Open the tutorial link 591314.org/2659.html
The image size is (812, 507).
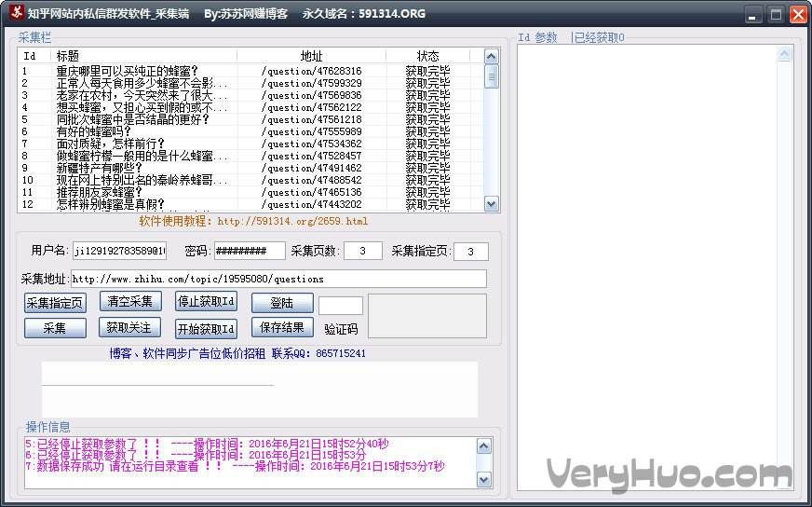(292, 222)
